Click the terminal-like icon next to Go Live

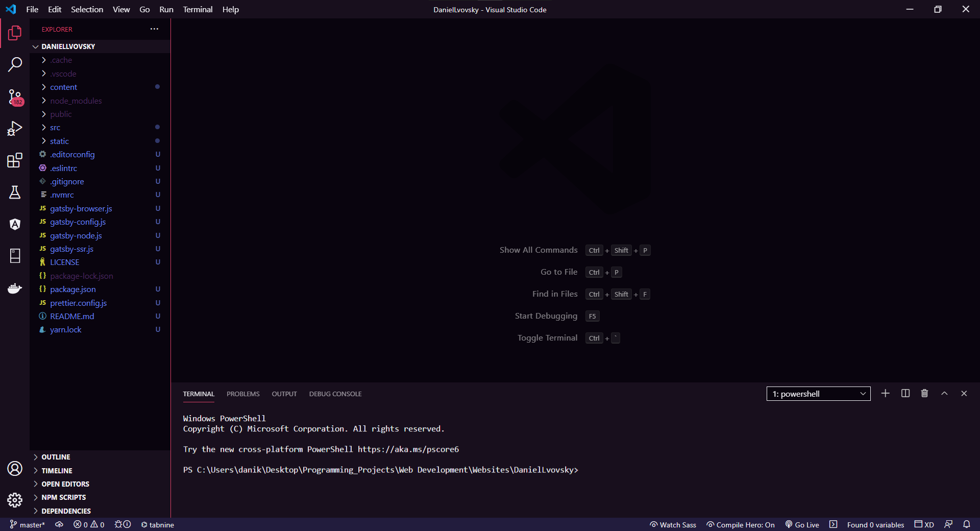pyautogui.click(x=833, y=524)
